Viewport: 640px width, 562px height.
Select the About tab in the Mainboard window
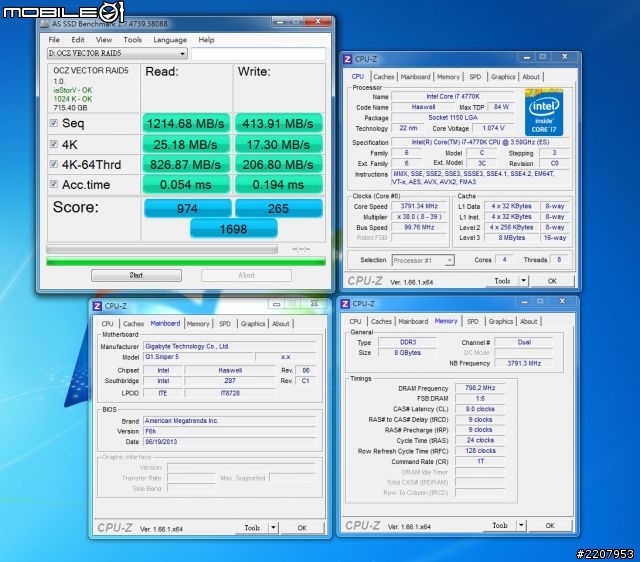(280, 324)
